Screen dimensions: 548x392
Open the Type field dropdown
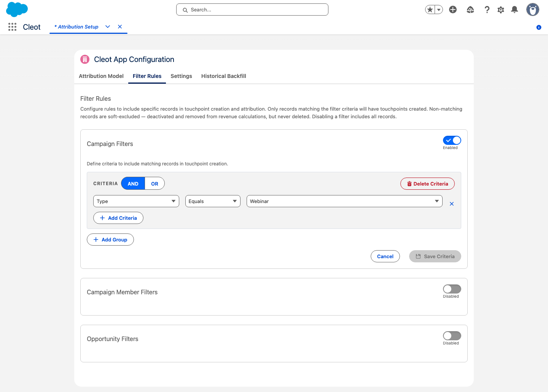click(136, 201)
